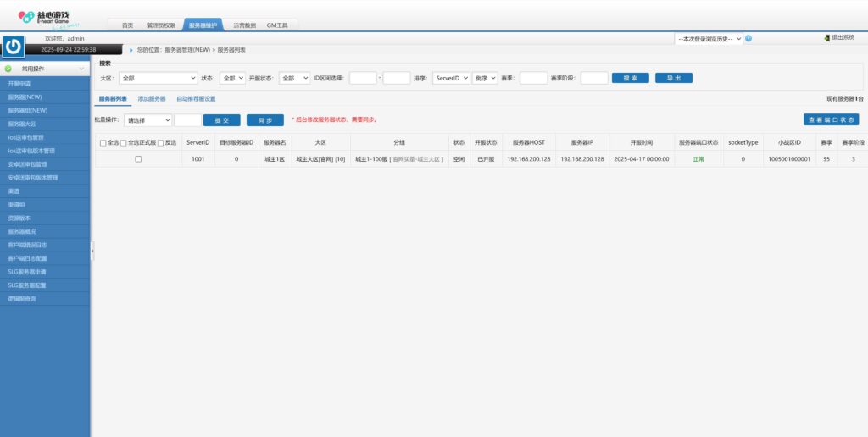Collapse the sidebar using the splitter arrow handle
868x437 pixels.
click(x=92, y=252)
